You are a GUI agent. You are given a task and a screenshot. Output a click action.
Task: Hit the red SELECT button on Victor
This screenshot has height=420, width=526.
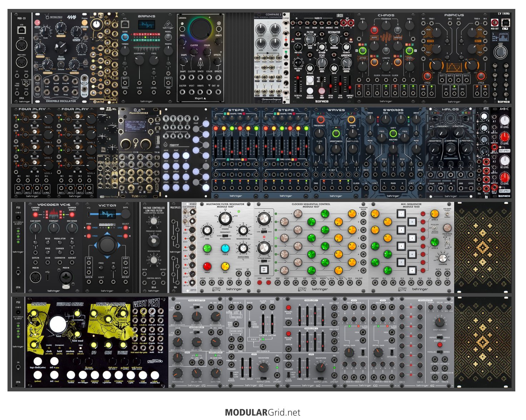[125, 228]
